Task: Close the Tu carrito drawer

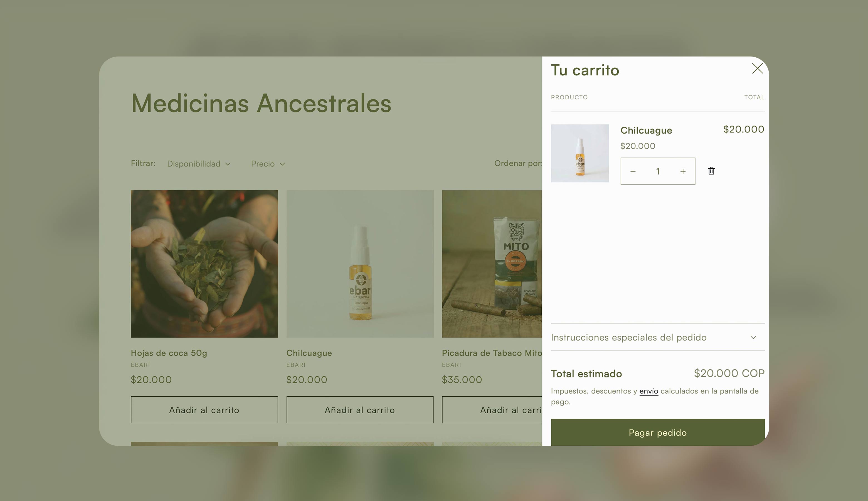Action: coord(757,68)
